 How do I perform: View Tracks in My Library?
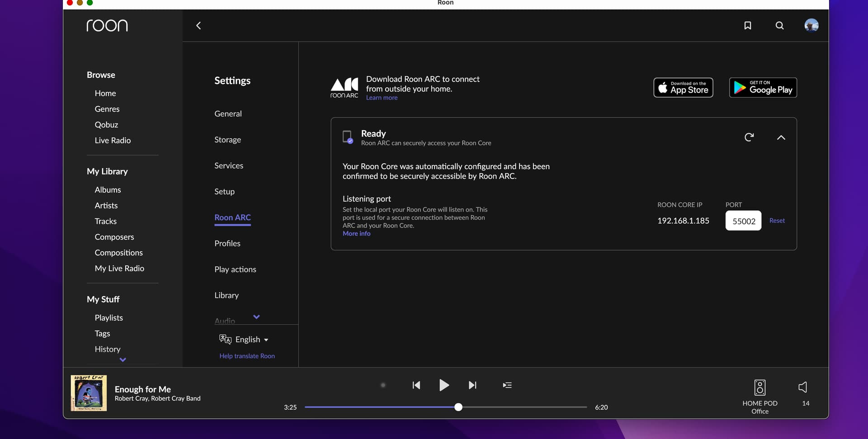pos(105,222)
